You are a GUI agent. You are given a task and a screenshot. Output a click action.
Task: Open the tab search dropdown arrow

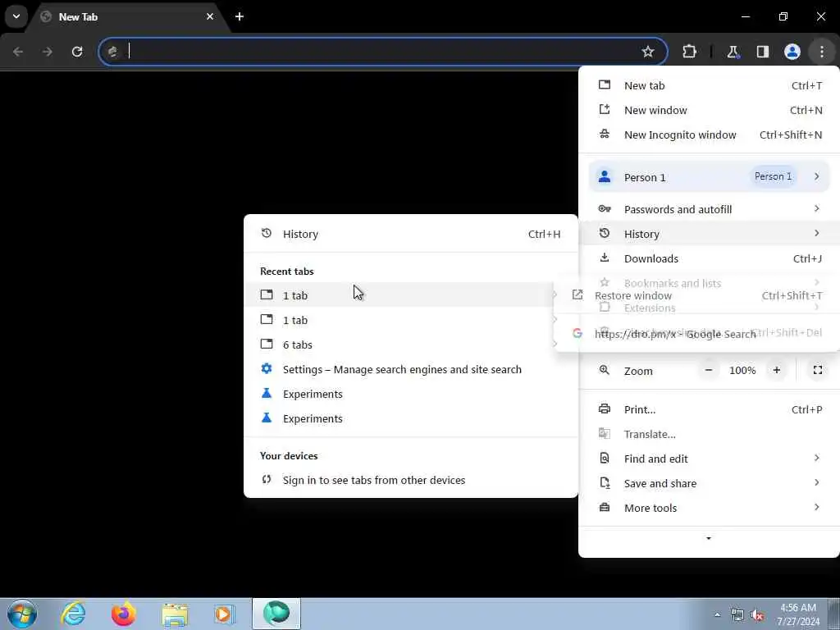pos(16,16)
